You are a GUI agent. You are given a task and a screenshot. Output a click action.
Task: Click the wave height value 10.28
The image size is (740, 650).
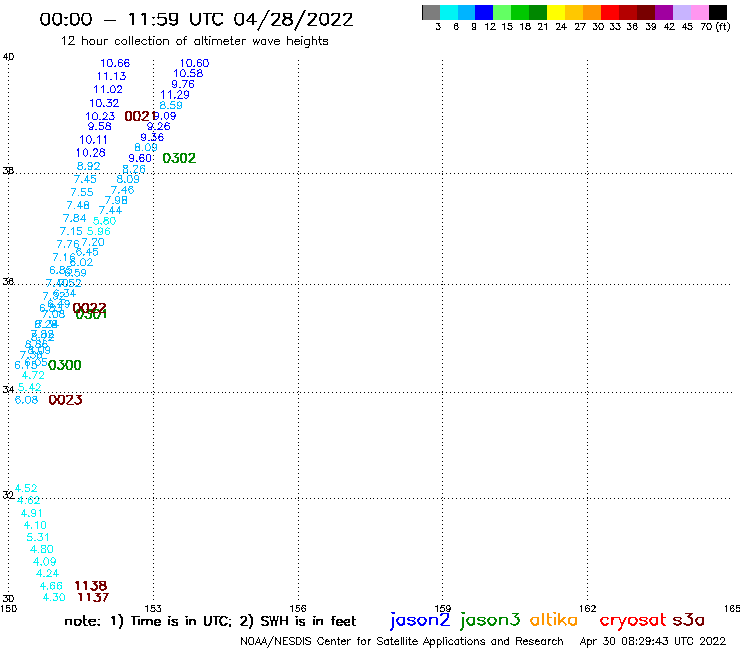pyautogui.click(x=90, y=153)
